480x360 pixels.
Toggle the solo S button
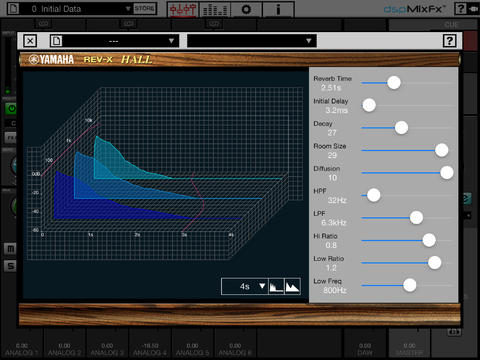[10, 266]
